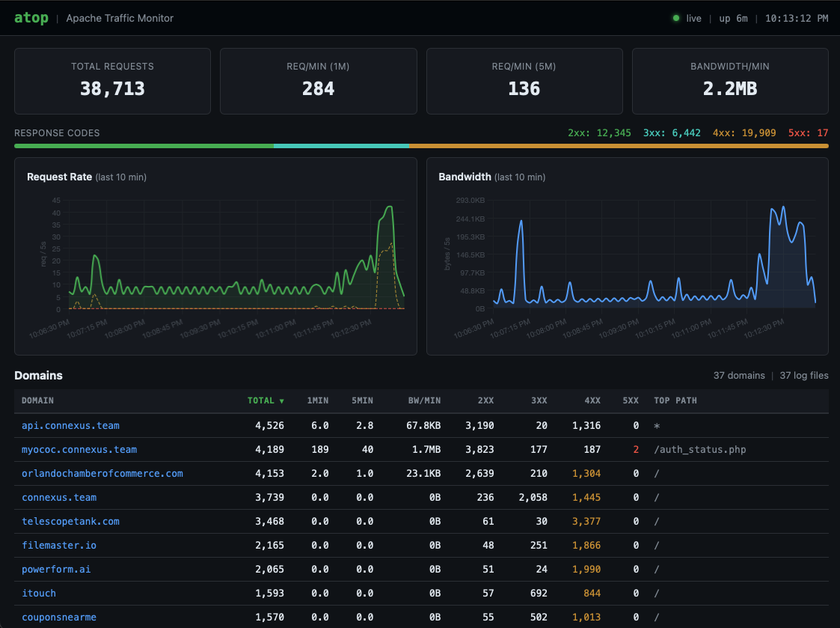This screenshot has height=628, width=840.
Task: Click the 37 log files label
Action: coord(803,375)
